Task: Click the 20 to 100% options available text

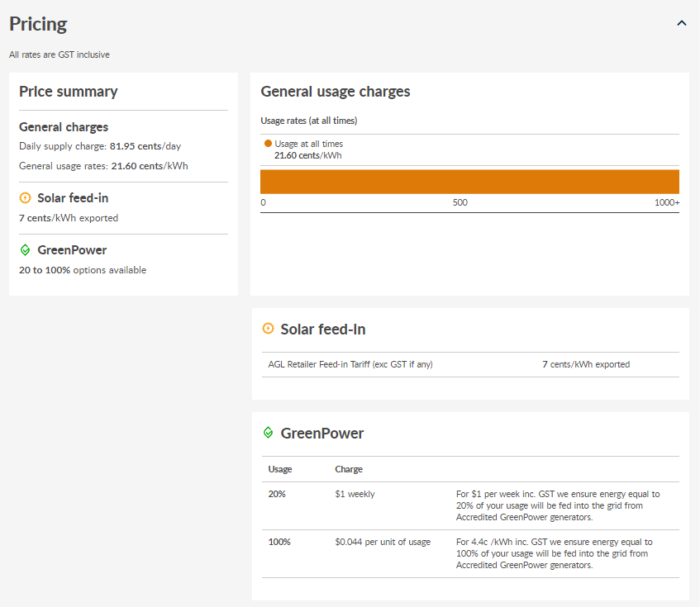Action: (83, 270)
